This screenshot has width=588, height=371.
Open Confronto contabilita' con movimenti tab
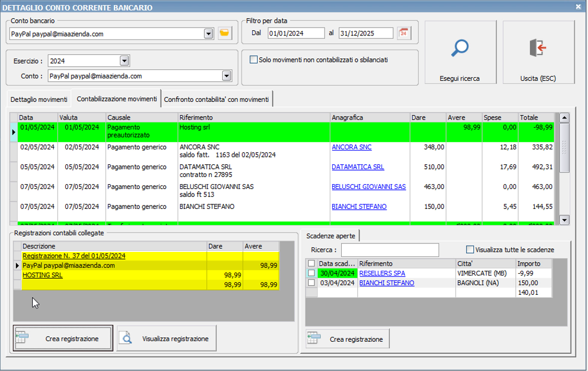coord(216,100)
